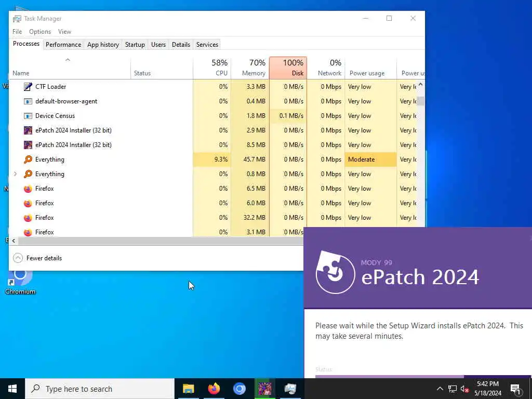Screen dimensions: 532x399
Task: Click icon of Everything process using 0.8 MB
Action: pyautogui.click(x=28, y=174)
